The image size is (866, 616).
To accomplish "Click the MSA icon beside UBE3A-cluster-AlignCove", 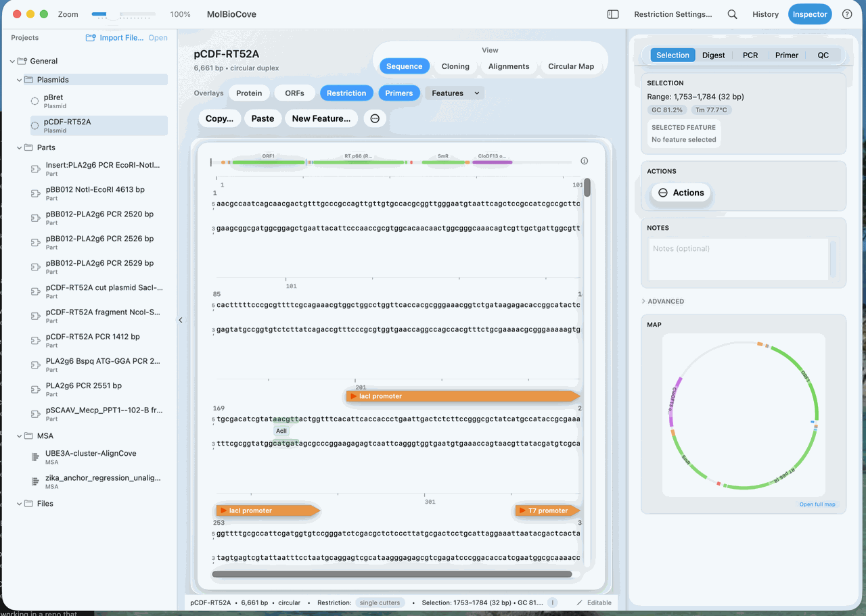I will [x=36, y=457].
